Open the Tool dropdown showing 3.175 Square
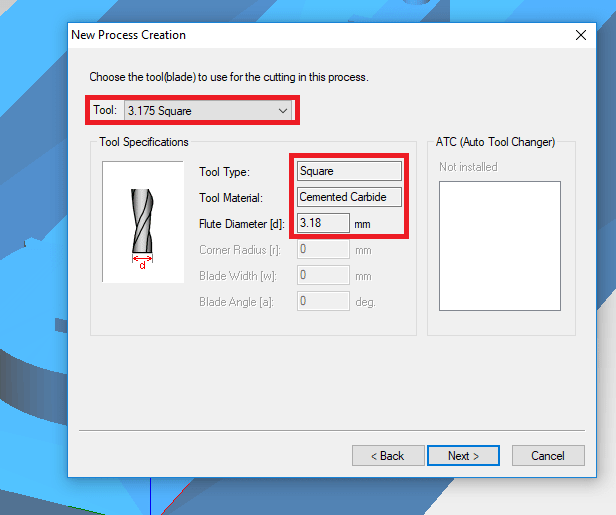Screen dimensions: 616x515 click(208, 110)
